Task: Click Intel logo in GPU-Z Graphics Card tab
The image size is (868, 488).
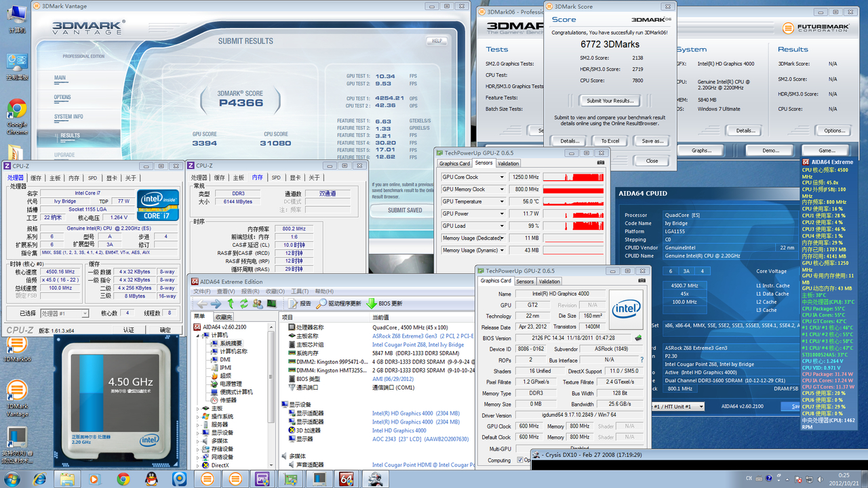Action: [626, 310]
